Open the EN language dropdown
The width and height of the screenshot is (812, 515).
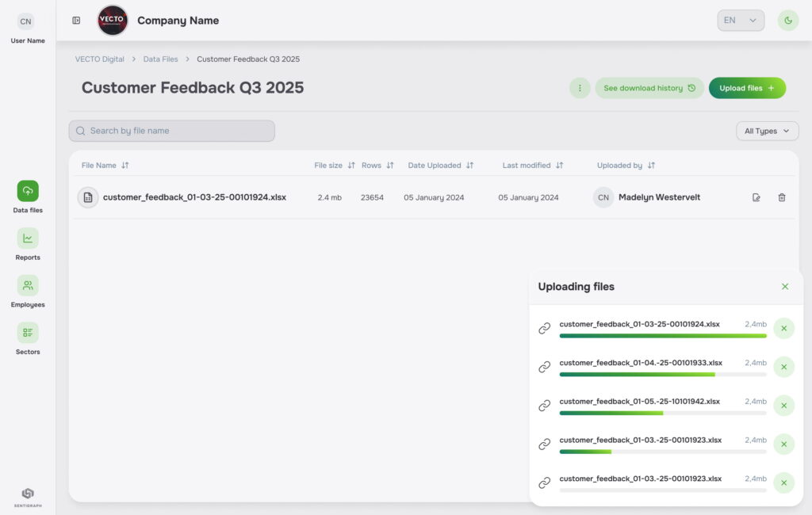pos(741,21)
